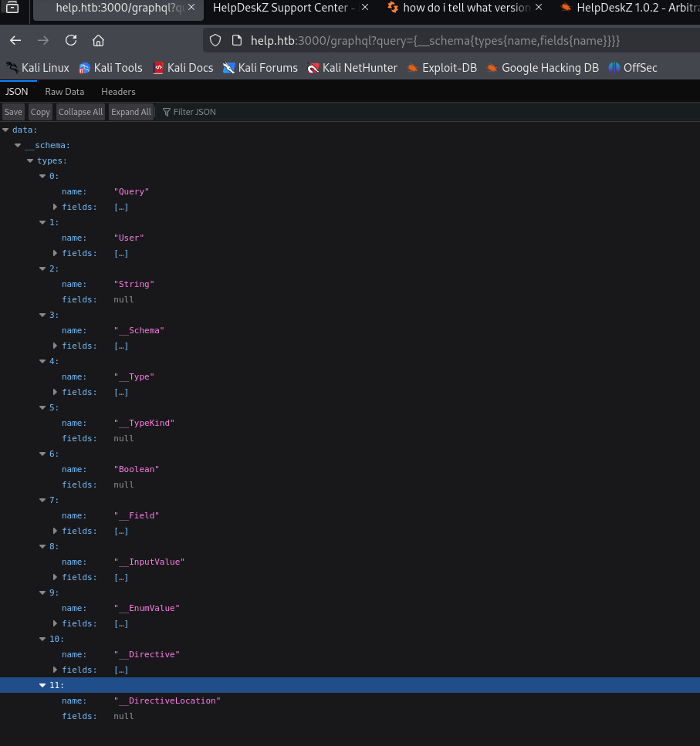
Task: Open the OffSec bookmark
Action: (633, 68)
